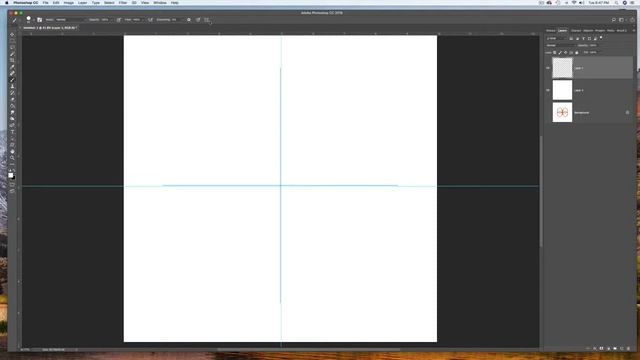Switch to the Paths tab
The width and height of the screenshot is (640, 360).
coord(611,31)
